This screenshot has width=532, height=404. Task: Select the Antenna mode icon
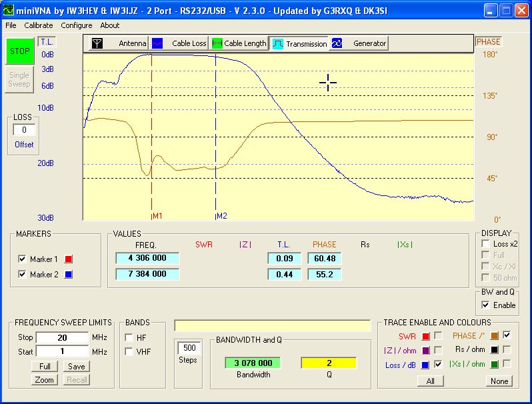97,43
